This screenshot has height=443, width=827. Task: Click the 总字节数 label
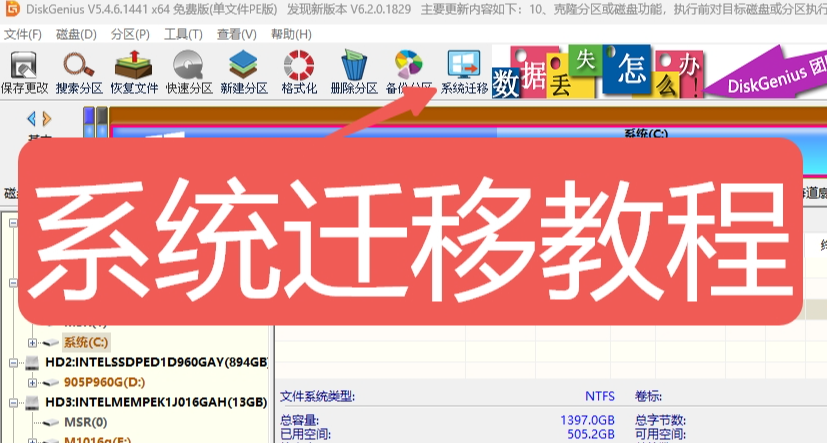pyautogui.click(x=660, y=420)
